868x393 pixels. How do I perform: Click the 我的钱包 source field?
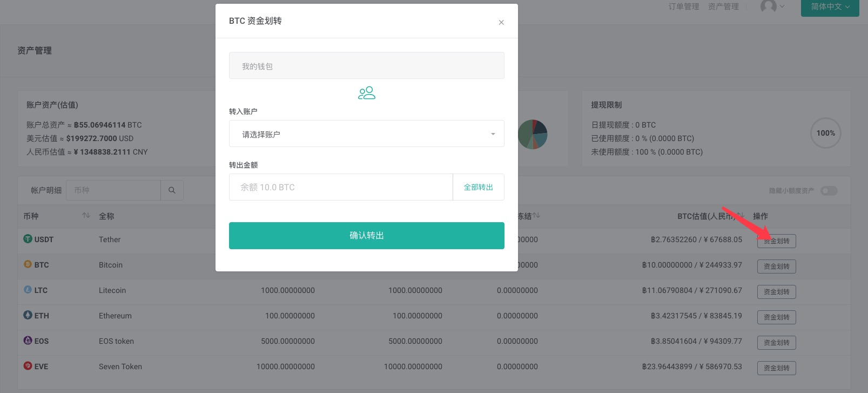coord(367,65)
